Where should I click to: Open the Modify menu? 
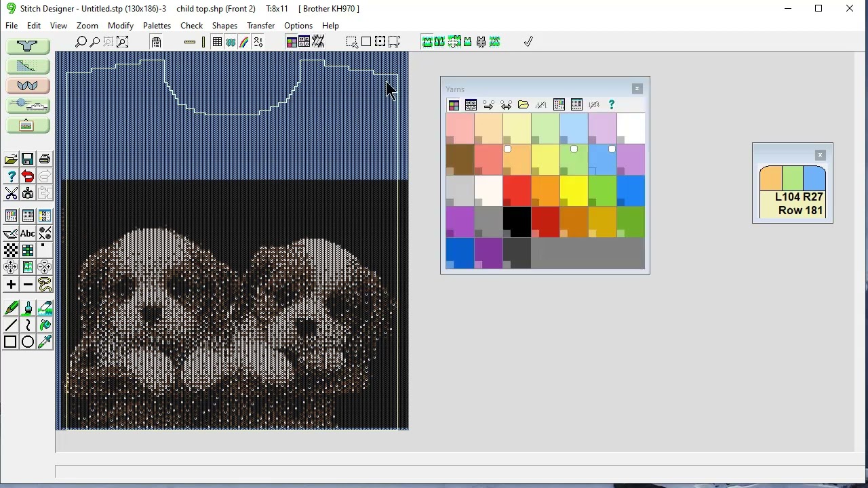120,26
